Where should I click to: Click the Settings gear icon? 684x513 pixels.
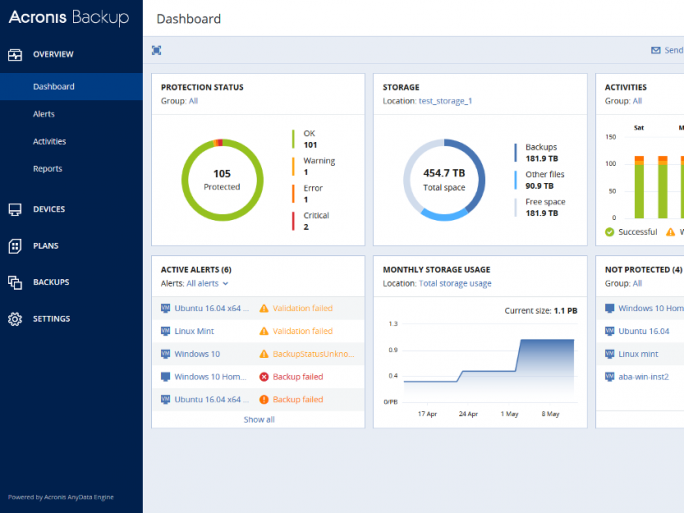click(15, 319)
